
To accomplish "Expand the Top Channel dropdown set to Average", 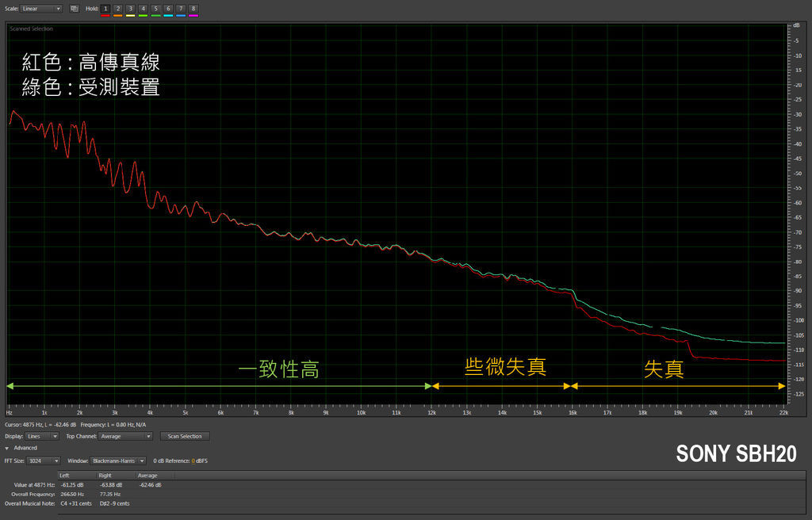I will tap(125, 436).
